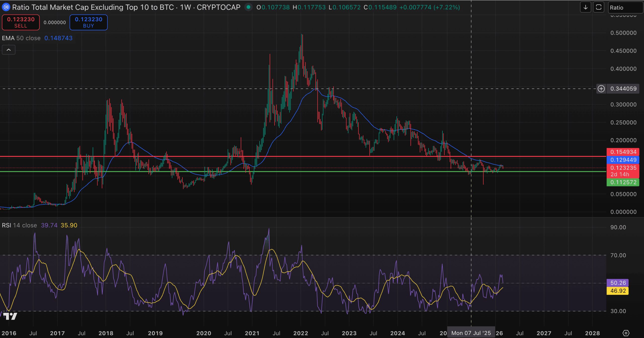
Task: Click the blue 0.129449 EMA label
Action: (623, 160)
